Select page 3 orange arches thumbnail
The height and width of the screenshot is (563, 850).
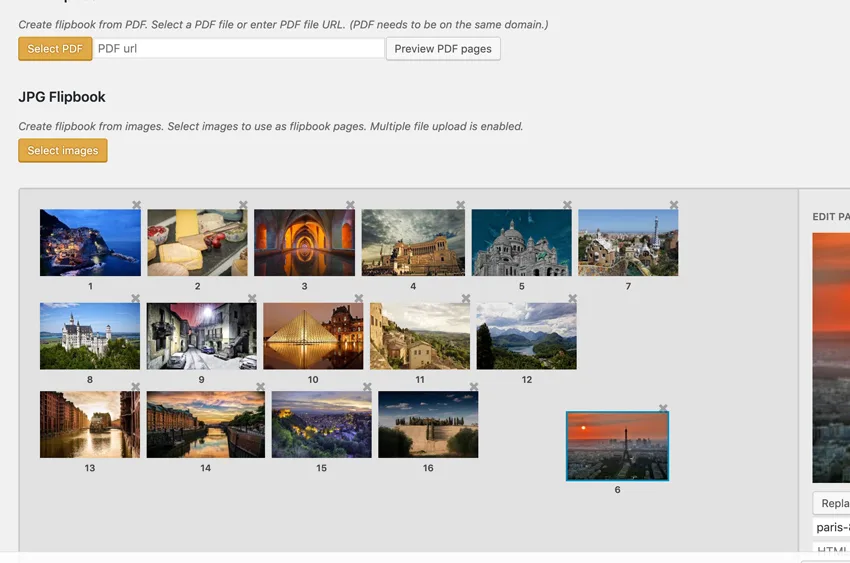click(305, 243)
